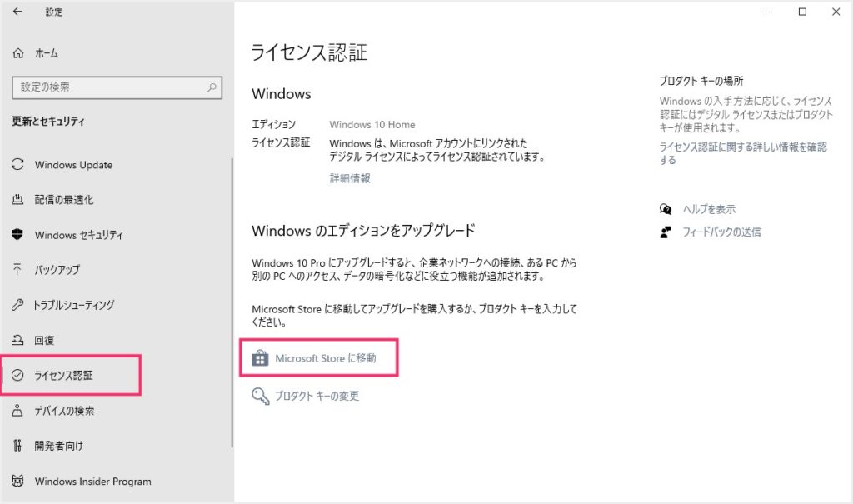This screenshot has width=853, height=504.
Task: Click the 詳細情報 link
Action: coord(350,178)
